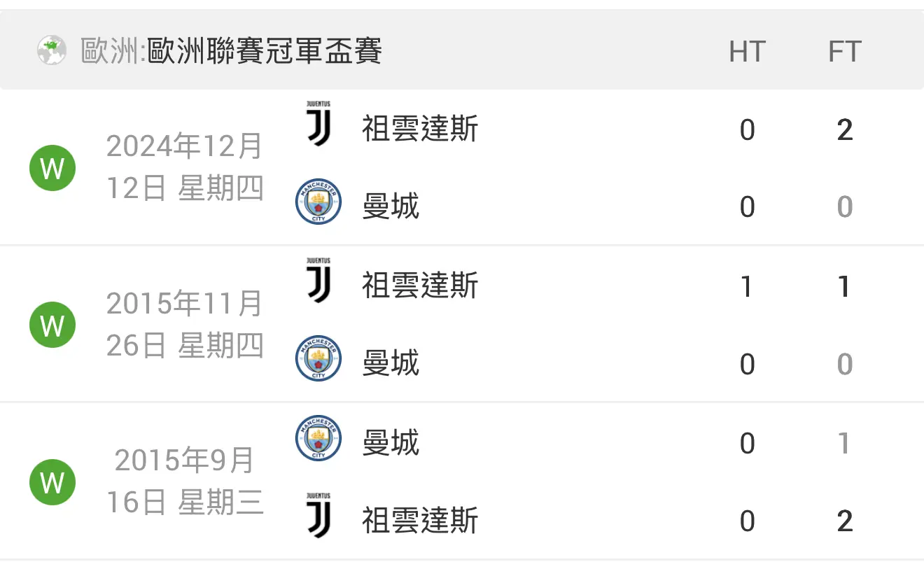Open match dated 2015年11月26日 星期四

[x=185, y=325]
